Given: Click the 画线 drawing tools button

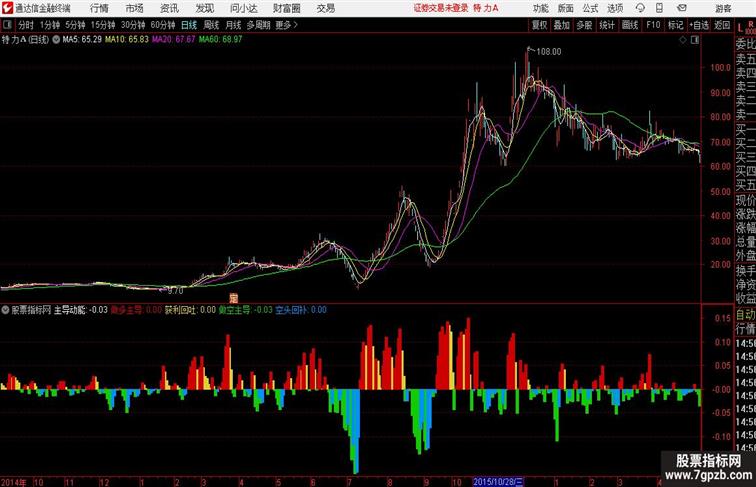Looking at the screenshot, I should tap(630, 25).
